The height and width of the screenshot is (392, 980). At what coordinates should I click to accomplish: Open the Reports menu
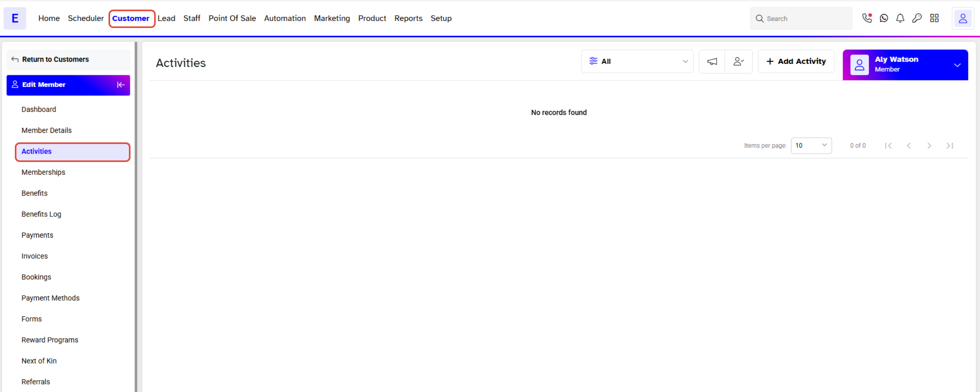tap(408, 18)
